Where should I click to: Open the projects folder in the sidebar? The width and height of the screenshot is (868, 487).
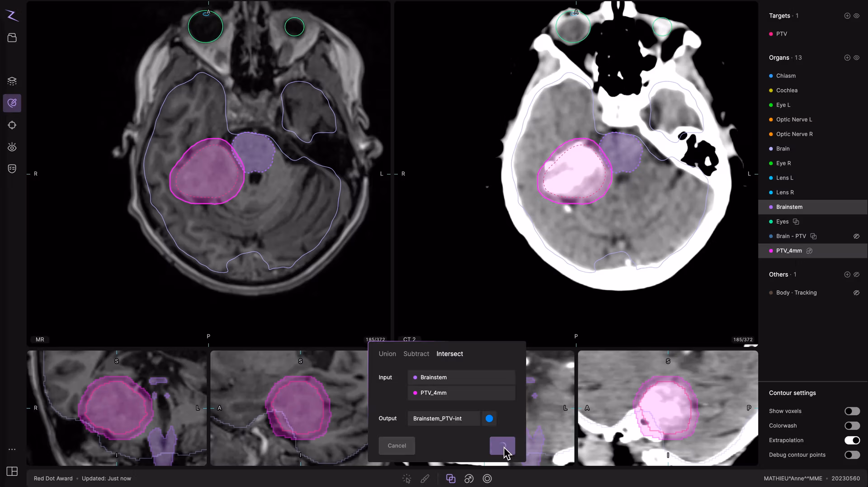(x=12, y=38)
